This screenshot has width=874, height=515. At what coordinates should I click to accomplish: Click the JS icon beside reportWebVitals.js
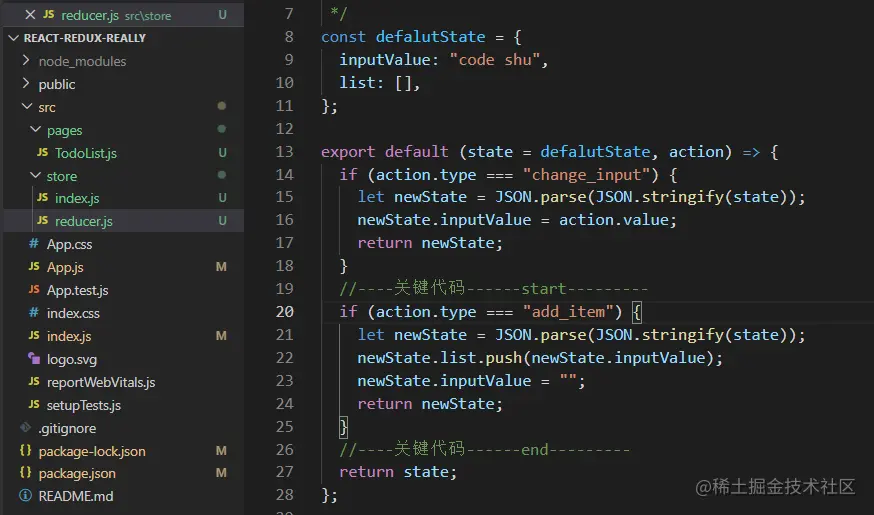coord(34,382)
